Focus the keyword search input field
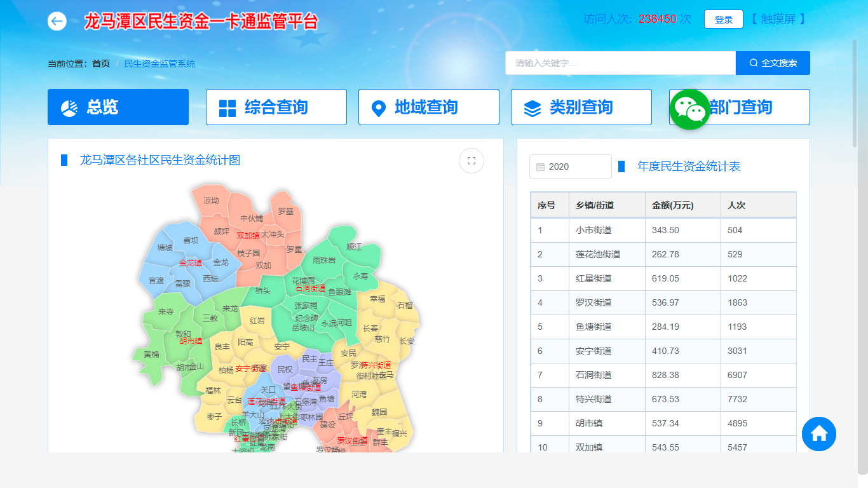The image size is (868, 488). 620,63
